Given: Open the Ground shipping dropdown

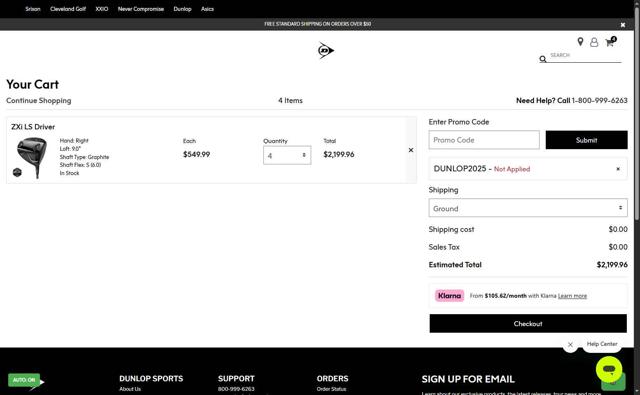Looking at the screenshot, I should [x=528, y=208].
